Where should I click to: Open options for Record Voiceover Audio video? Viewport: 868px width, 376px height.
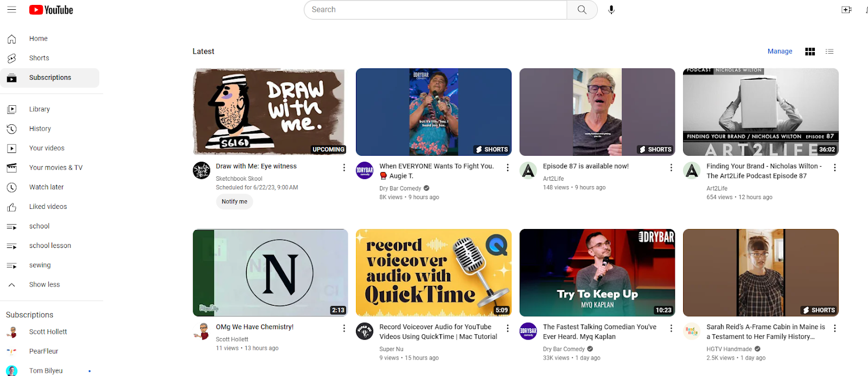[508, 328]
